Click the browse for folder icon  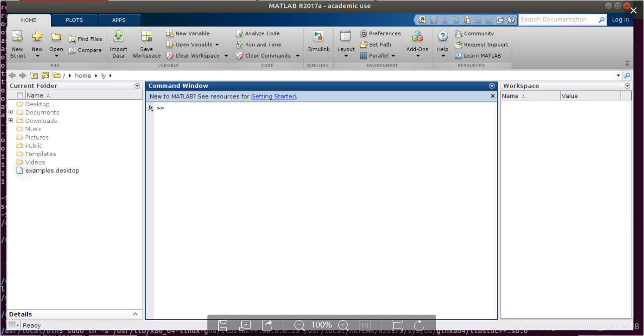coord(45,76)
